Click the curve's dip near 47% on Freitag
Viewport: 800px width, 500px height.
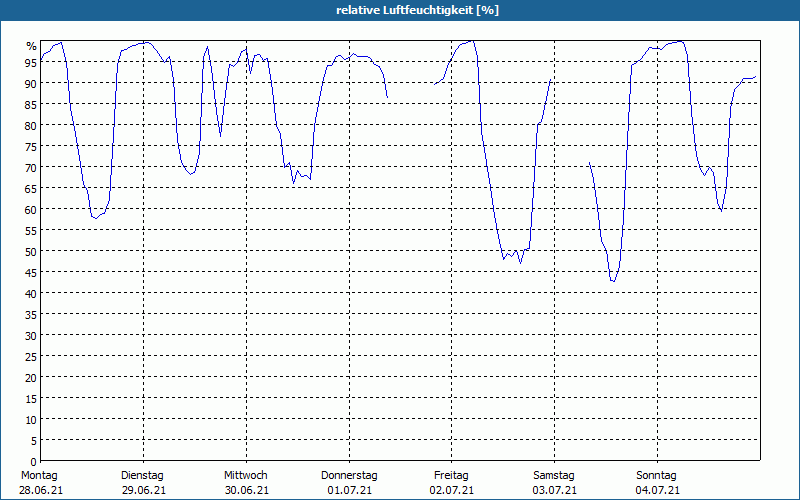point(520,263)
